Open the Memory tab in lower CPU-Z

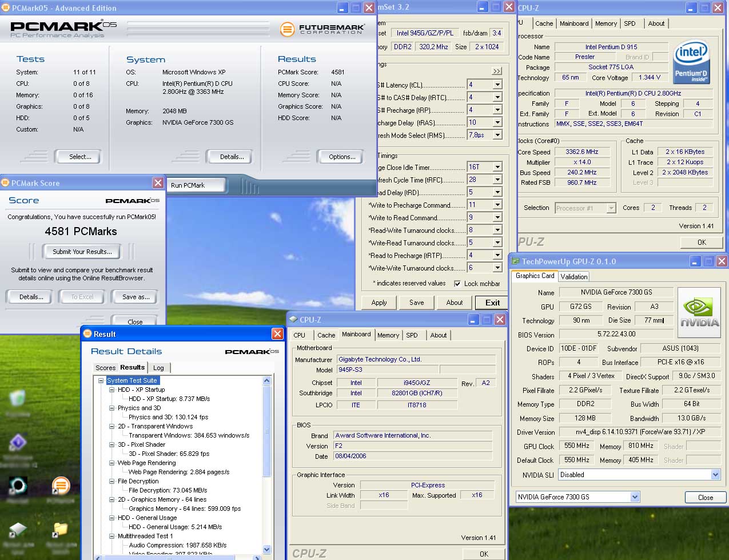click(388, 335)
